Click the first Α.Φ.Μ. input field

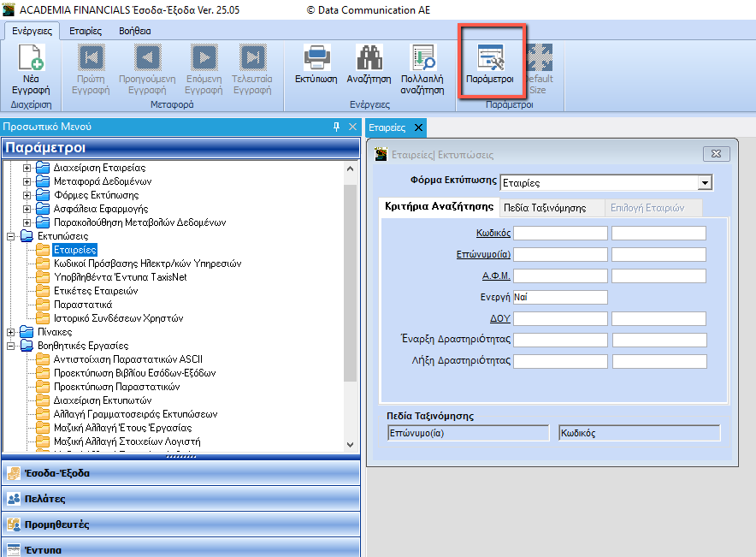click(x=560, y=276)
